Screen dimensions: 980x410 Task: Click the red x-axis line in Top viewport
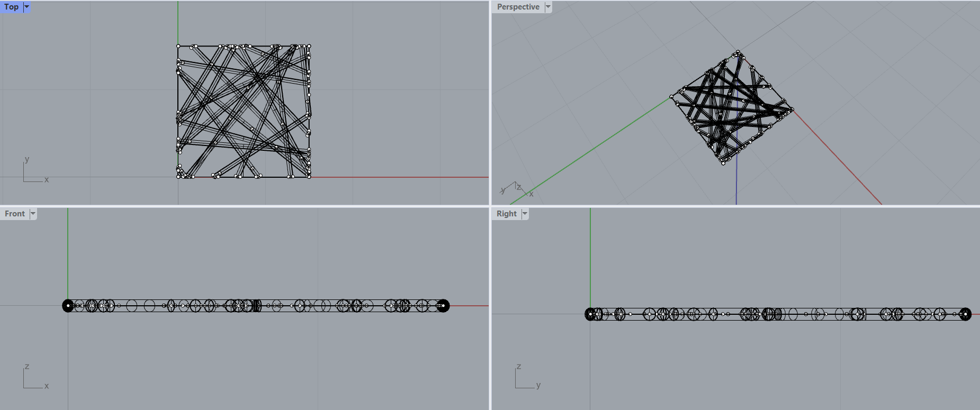397,177
